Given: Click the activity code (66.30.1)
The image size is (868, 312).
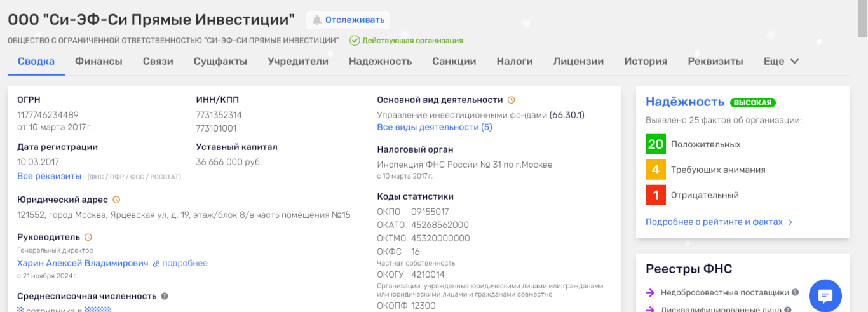Looking at the screenshot, I should point(567,115).
